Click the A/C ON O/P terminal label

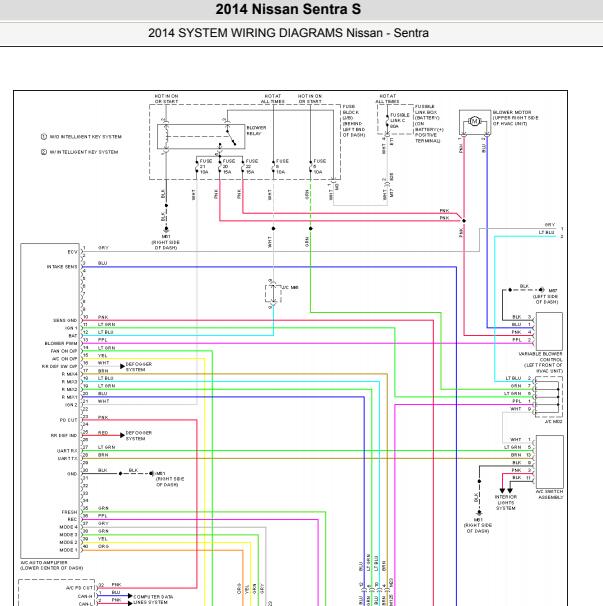pyautogui.click(x=64, y=359)
